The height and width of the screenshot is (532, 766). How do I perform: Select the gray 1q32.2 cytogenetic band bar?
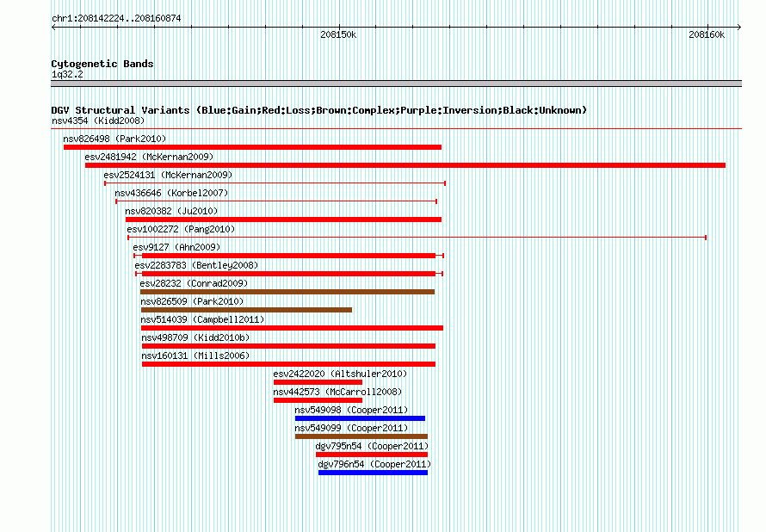pyautogui.click(x=396, y=84)
